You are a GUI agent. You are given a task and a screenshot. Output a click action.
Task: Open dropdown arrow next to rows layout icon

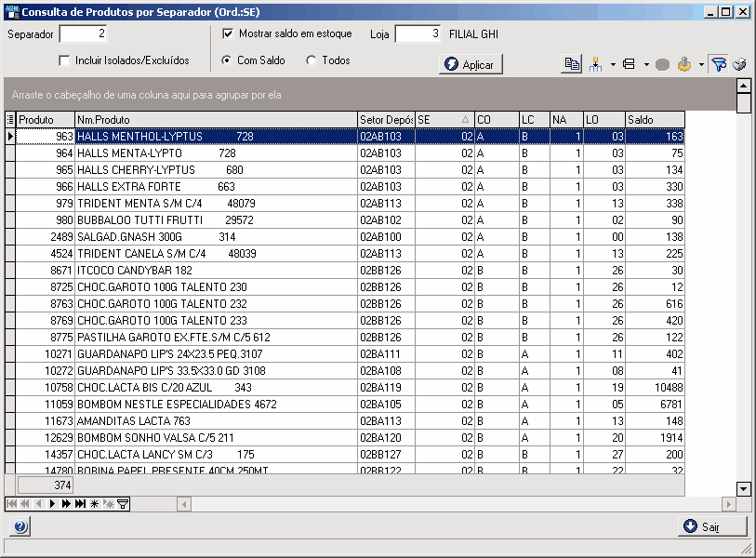point(646,64)
